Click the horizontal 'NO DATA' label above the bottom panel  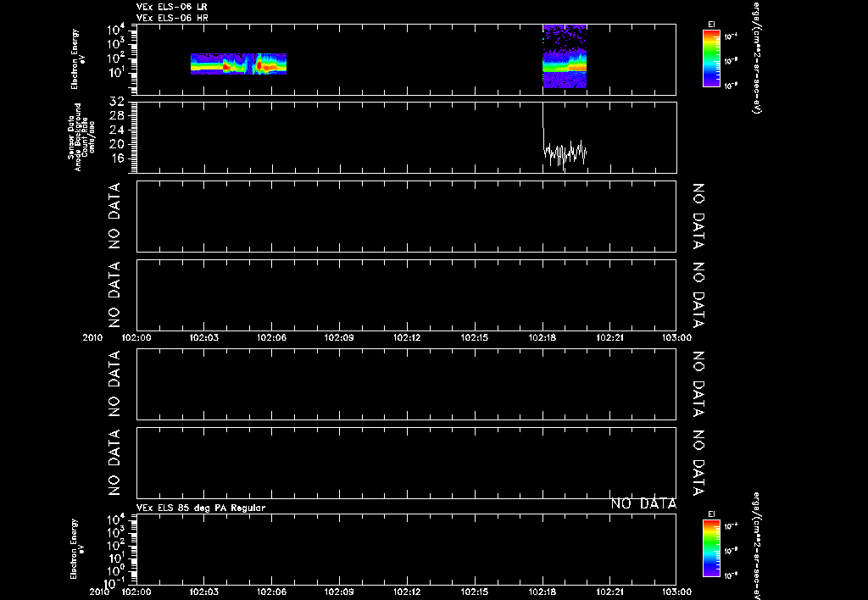pos(643,503)
